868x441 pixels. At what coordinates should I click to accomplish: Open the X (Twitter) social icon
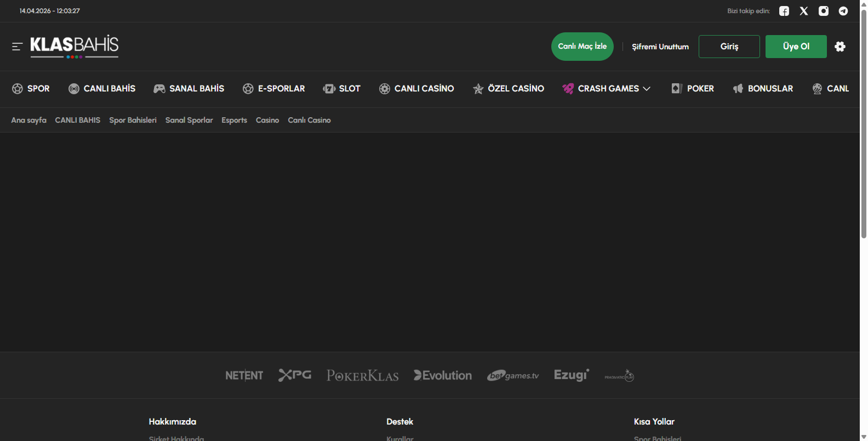tap(804, 11)
